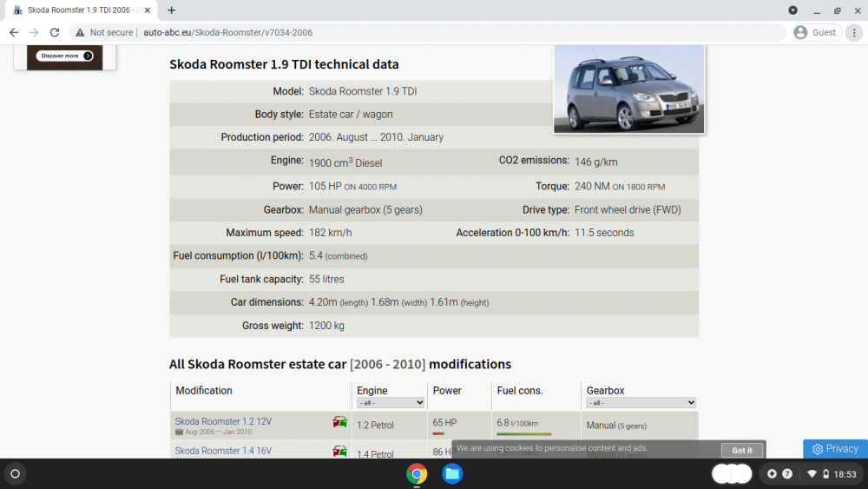Dismiss cookie notice with Got it
The image size is (868, 489).
(742, 450)
